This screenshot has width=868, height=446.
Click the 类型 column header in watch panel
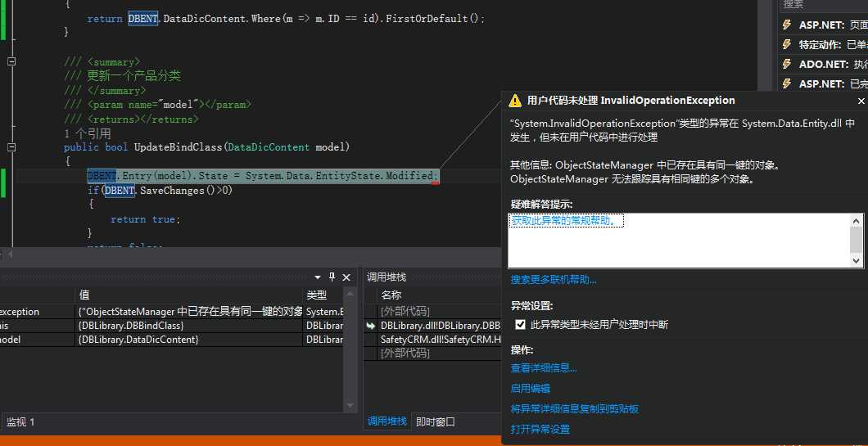[324, 295]
